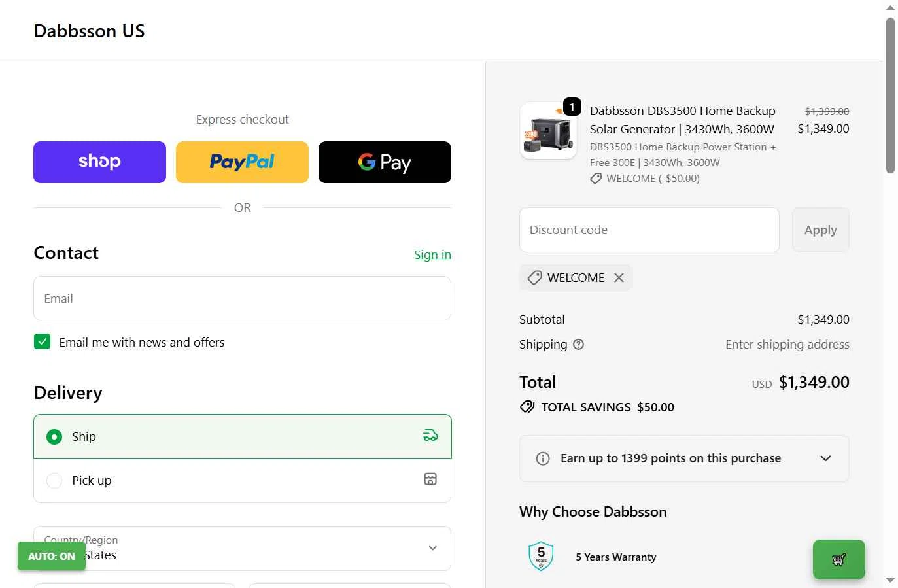Open the green floating cart button
Image resolution: width=898 pixels, height=588 pixels.
pos(838,559)
